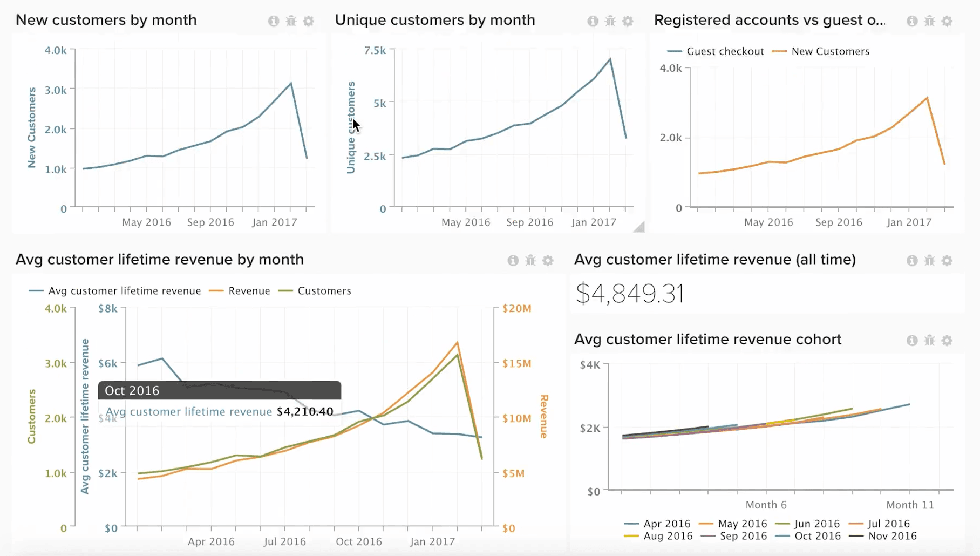Open gear for lifetime revenue by month chart
The image size is (980, 556).
[548, 261]
